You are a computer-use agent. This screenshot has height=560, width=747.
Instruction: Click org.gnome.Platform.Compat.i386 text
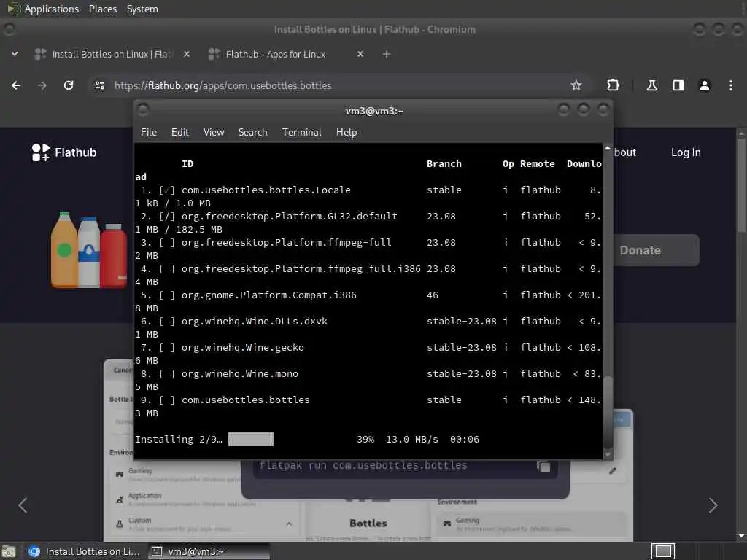point(268,295)
